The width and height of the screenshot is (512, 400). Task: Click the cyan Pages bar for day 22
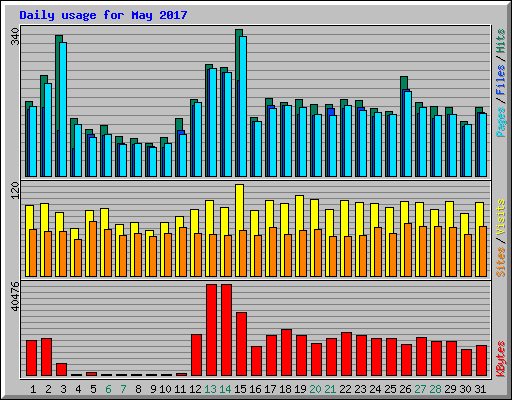click(348, 141)
